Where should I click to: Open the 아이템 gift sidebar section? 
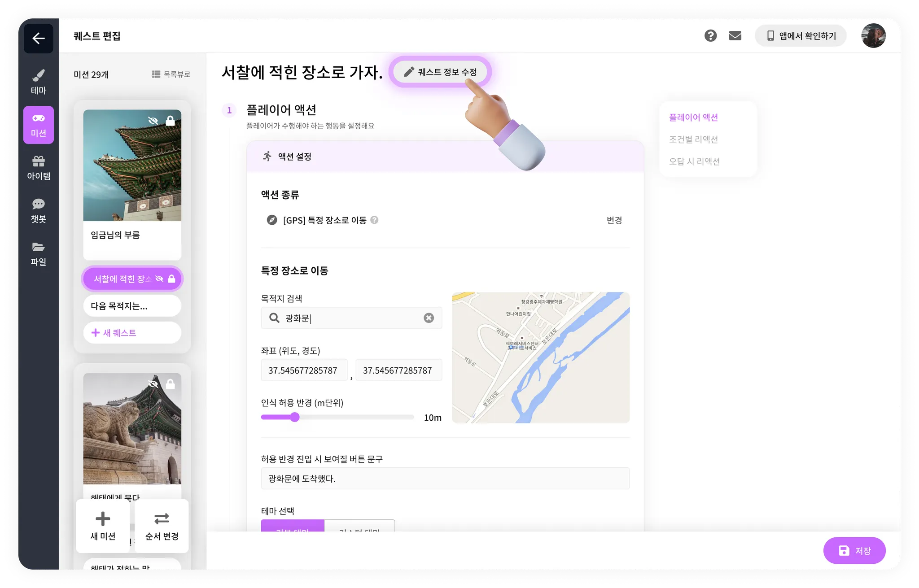coord(39,168)
